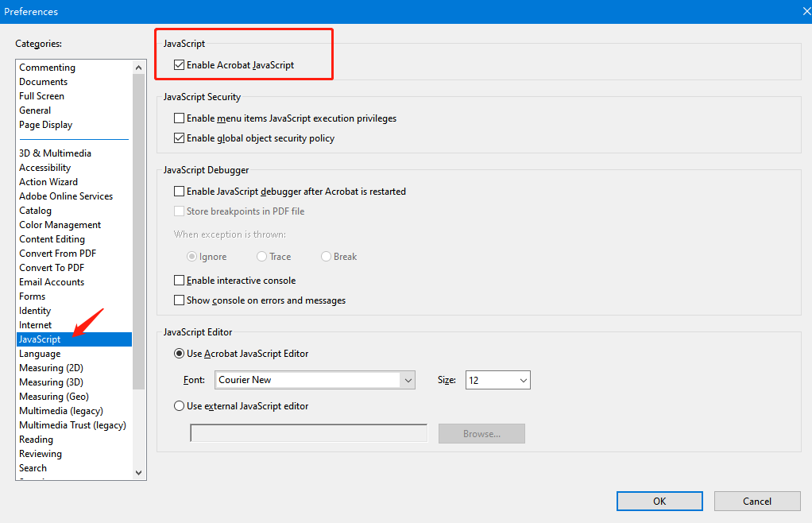
Task: Close the Preferences dialog with X
Action: click(806, 11)
